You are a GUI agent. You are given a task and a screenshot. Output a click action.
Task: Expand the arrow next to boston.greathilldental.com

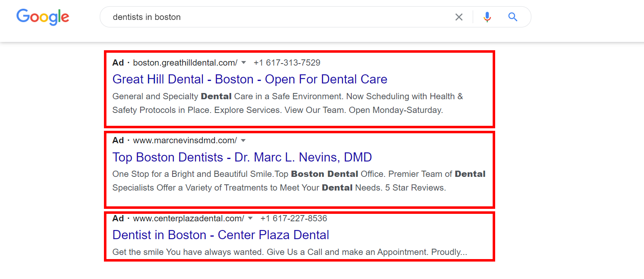(244, 63)
